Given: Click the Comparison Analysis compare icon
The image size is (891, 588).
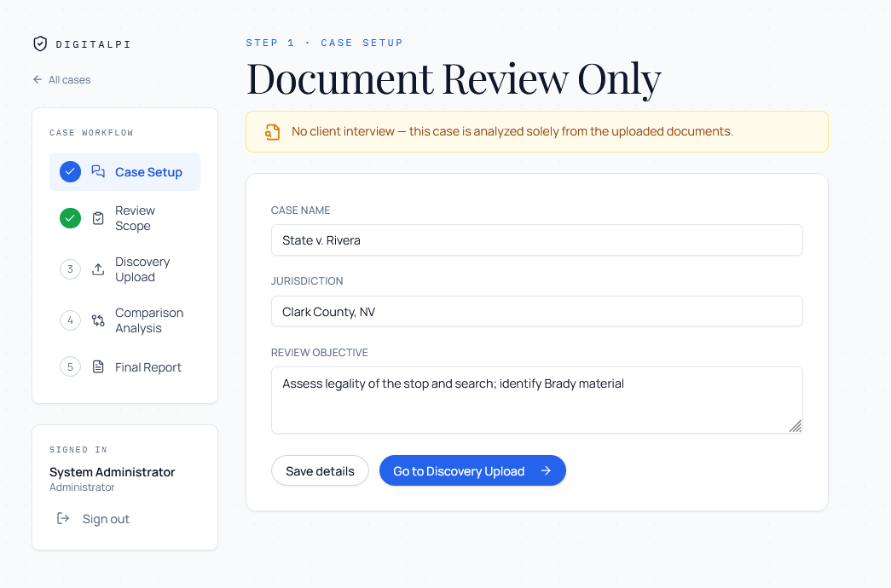Looking at the screenshot, I should click(98, 320).
